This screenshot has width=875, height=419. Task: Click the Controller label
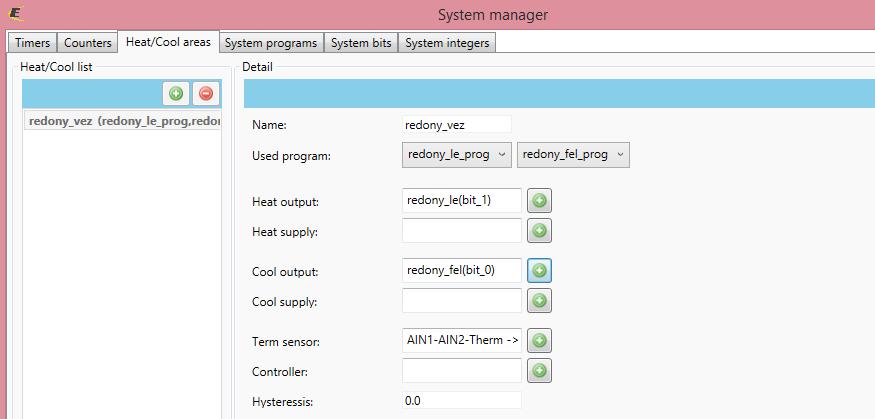click(280, 371)
